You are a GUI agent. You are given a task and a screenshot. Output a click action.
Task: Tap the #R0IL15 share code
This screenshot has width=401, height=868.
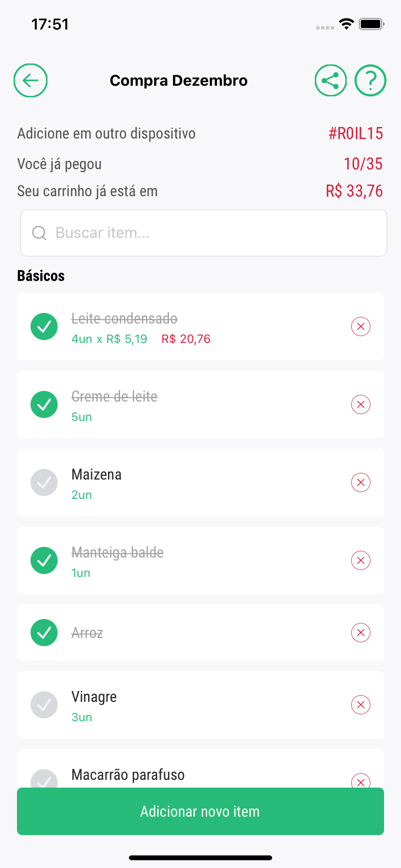[x=356, y=134]
